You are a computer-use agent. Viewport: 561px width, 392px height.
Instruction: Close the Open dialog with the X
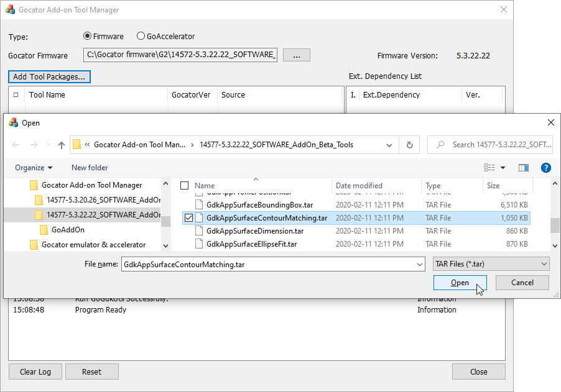tap(551, 122)
